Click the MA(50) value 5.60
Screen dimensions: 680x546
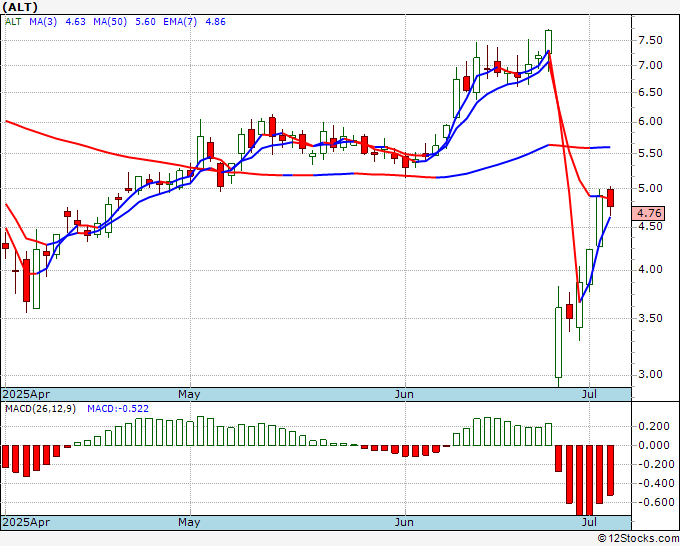(145, 22)
